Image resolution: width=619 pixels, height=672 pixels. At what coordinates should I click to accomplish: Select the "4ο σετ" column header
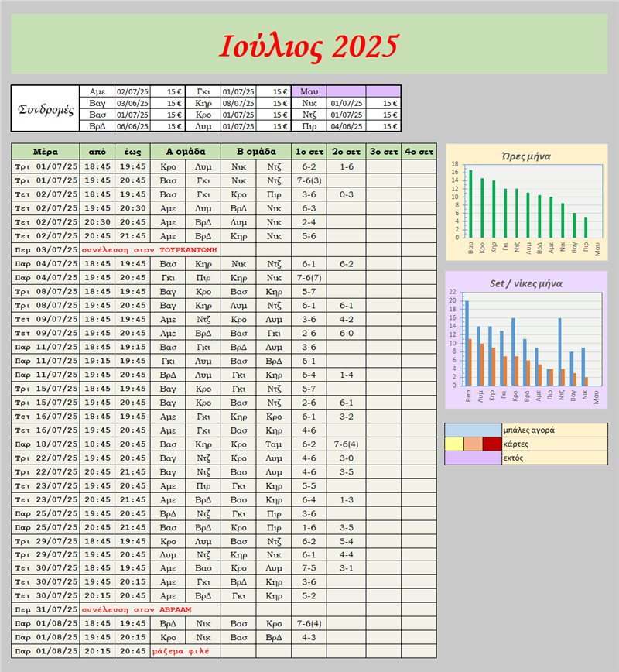(x=419, y=152)
